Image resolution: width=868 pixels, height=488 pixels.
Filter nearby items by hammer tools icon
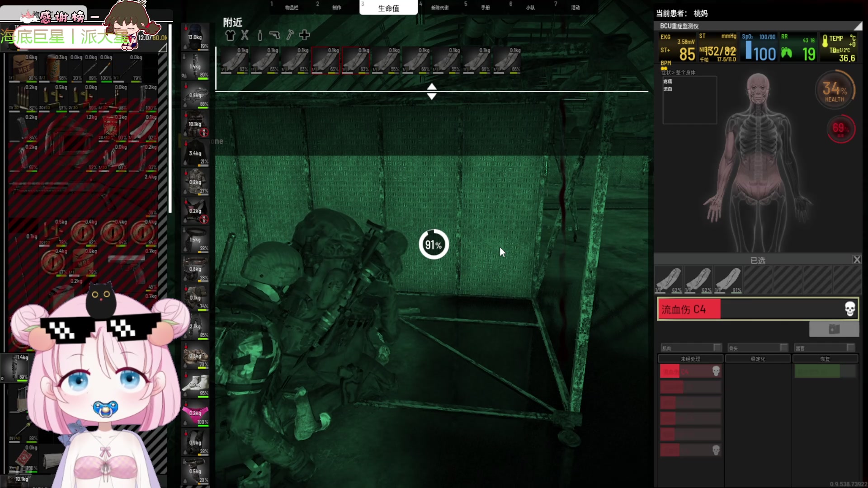(x=290, y=35)
